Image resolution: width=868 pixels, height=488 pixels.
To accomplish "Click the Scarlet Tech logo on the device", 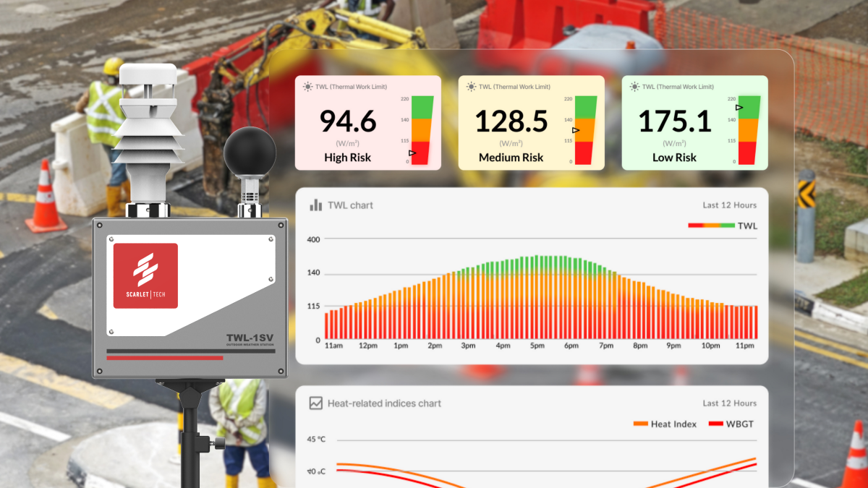I will (145, 275).
